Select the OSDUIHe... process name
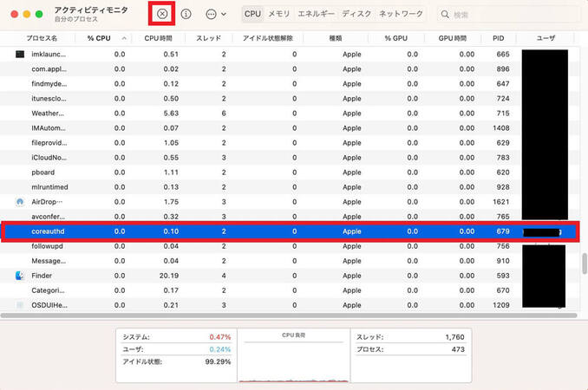The width and height of the screenshot is (588, 390). (x=49, y=305)
